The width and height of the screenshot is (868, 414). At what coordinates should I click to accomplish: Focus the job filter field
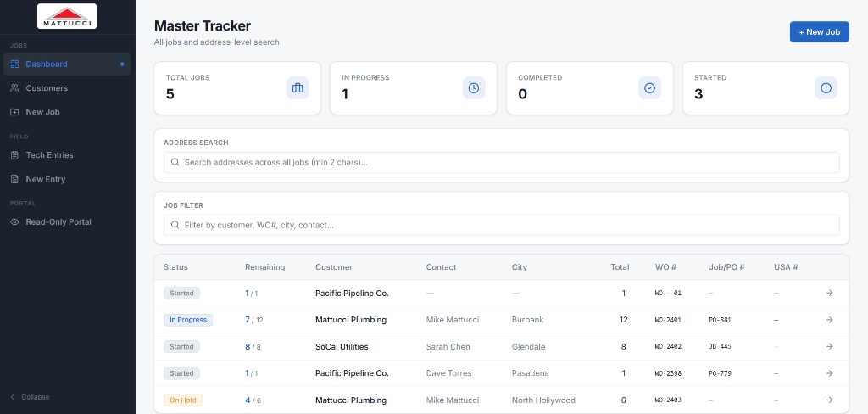click(x=502, y=225)
